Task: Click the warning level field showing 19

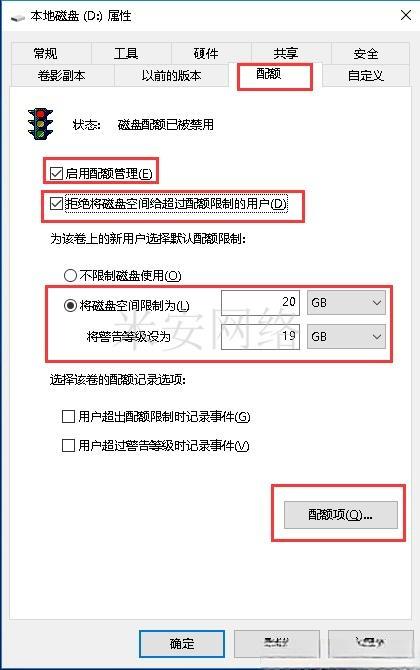Action: coord(260,337)
